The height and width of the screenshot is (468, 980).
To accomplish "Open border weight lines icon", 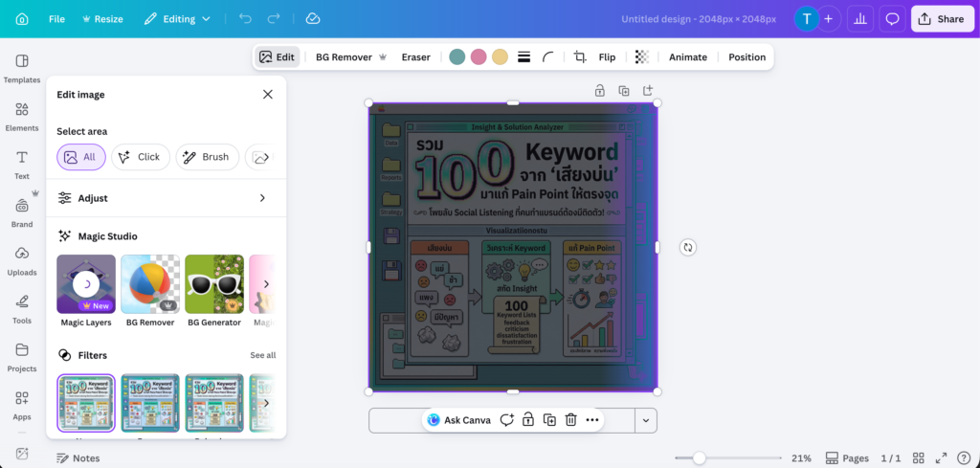I will point(523,57).
